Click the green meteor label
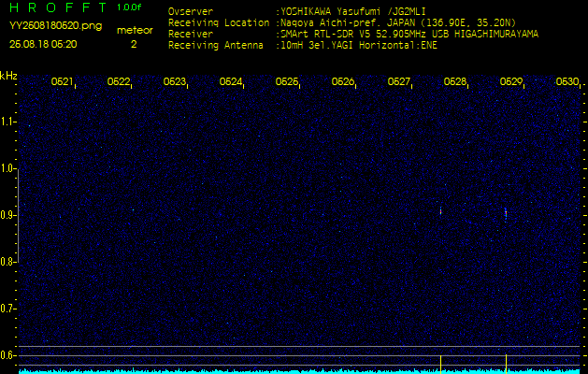This screenshot has width=588, height=374. pyautogui.click(x=135, y=30)
